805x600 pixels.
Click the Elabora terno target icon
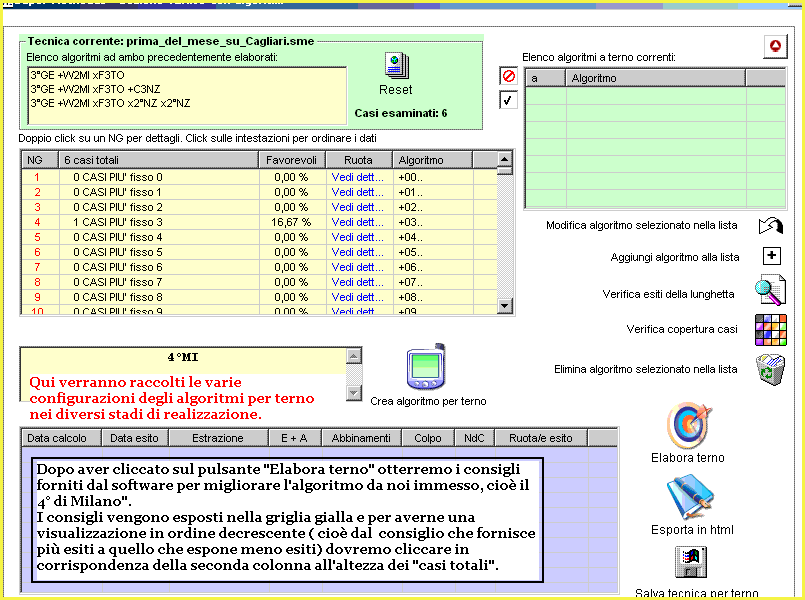pos(689,425)
